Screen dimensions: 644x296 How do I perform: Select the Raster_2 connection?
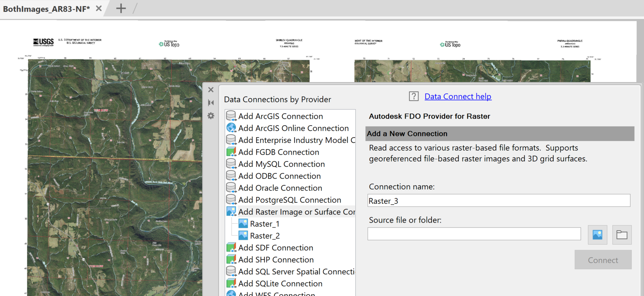(265, 235)
